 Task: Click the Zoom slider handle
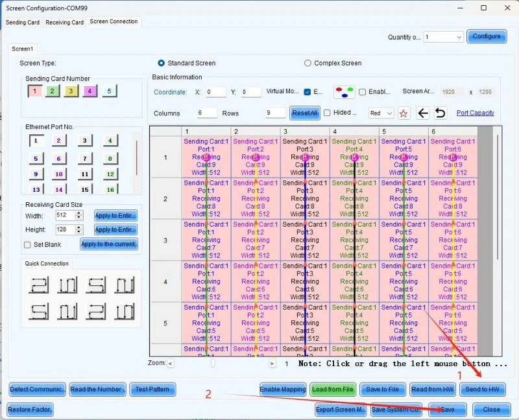(x=213, y=364)
